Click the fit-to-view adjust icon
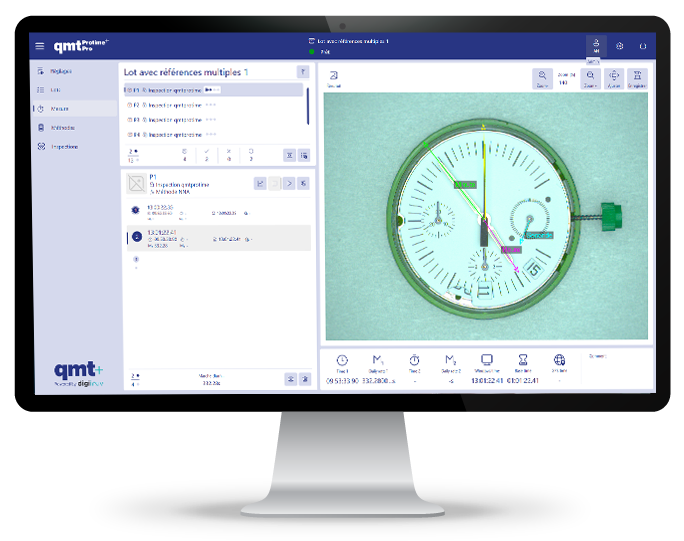 click(x=614, y=78)
